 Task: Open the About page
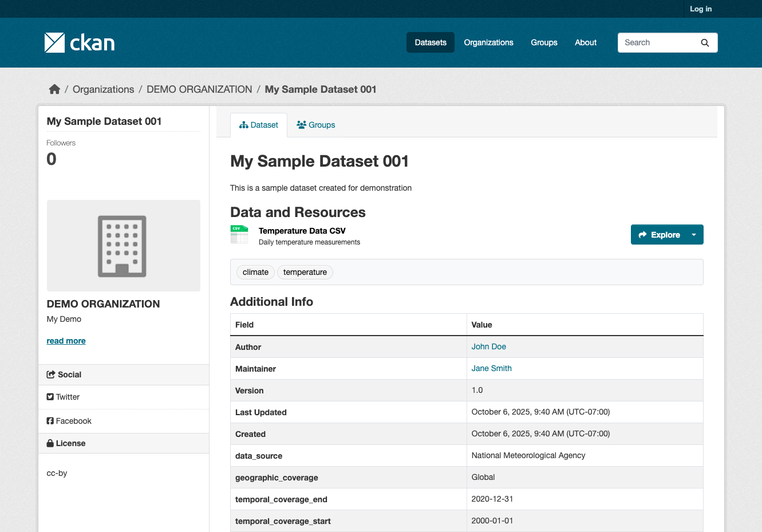(586, 42)
